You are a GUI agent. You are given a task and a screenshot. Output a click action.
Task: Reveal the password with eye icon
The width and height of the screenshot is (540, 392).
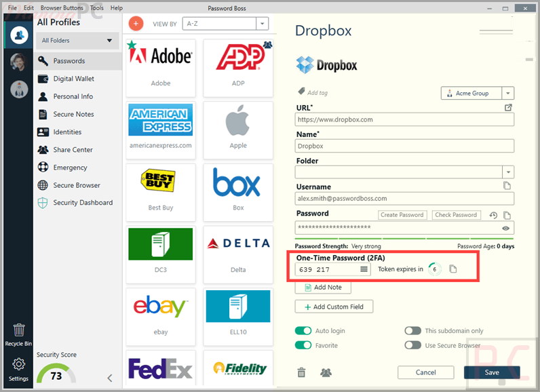(505, 228)
